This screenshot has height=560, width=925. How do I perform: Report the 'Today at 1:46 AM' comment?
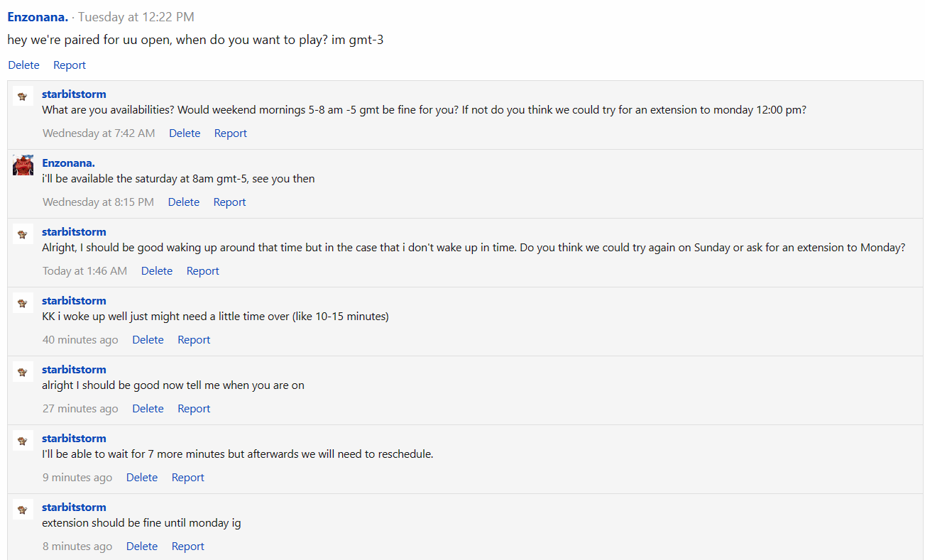click(203, 271)
